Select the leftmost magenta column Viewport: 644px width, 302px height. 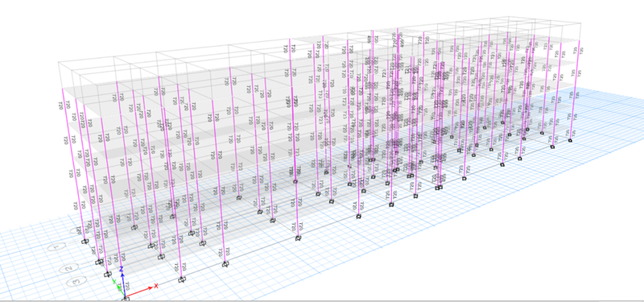[x=74, y=164]
